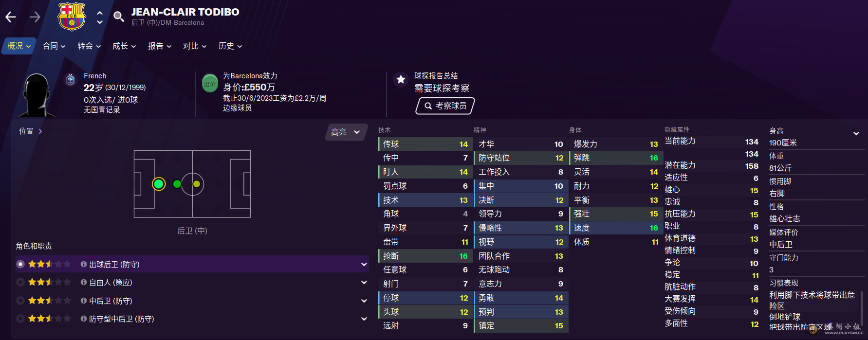Select the 防守型中后卫 (防守) radio button
868x340 pixels.
click(x=20, y=319)
